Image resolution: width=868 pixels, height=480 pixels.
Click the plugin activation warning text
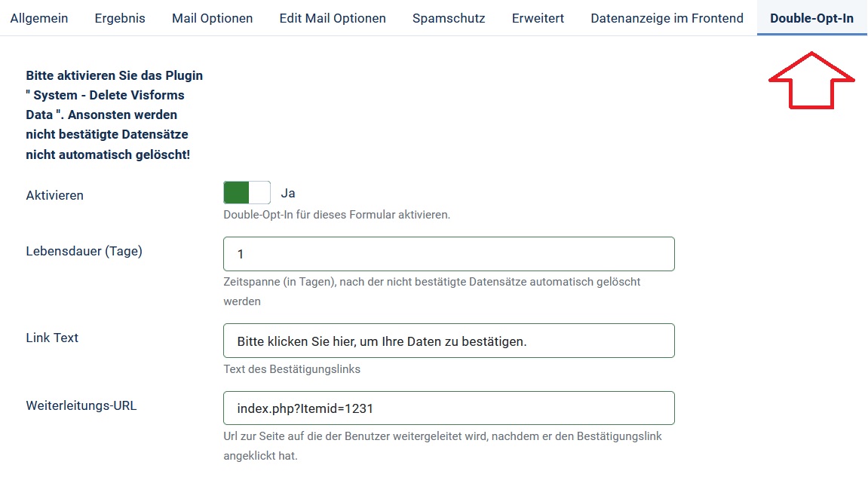(113, 115)
